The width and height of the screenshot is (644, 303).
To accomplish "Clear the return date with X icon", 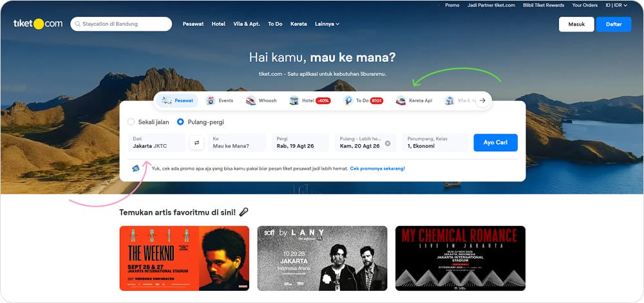I will tap(387, 143).
